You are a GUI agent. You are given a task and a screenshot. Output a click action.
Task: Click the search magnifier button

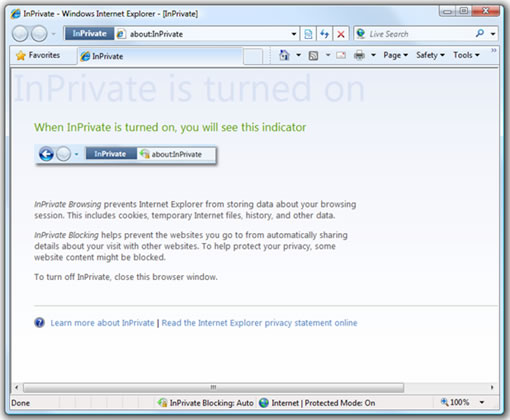click(x=480, y=33)
